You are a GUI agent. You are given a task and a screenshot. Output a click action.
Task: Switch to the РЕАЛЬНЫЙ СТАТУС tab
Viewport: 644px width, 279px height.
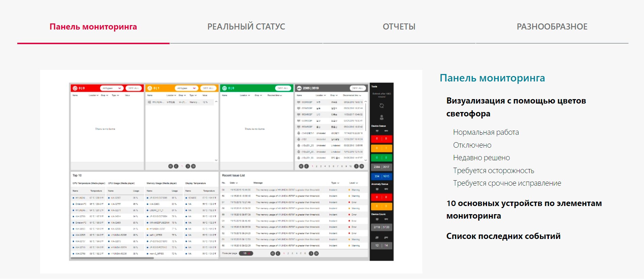246,27
